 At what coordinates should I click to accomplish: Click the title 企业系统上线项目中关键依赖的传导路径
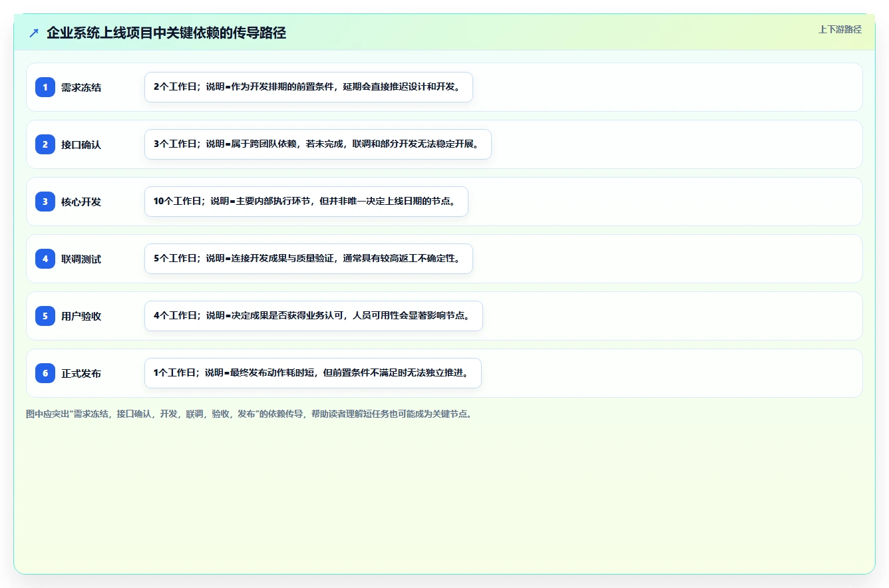pos(166,33)
